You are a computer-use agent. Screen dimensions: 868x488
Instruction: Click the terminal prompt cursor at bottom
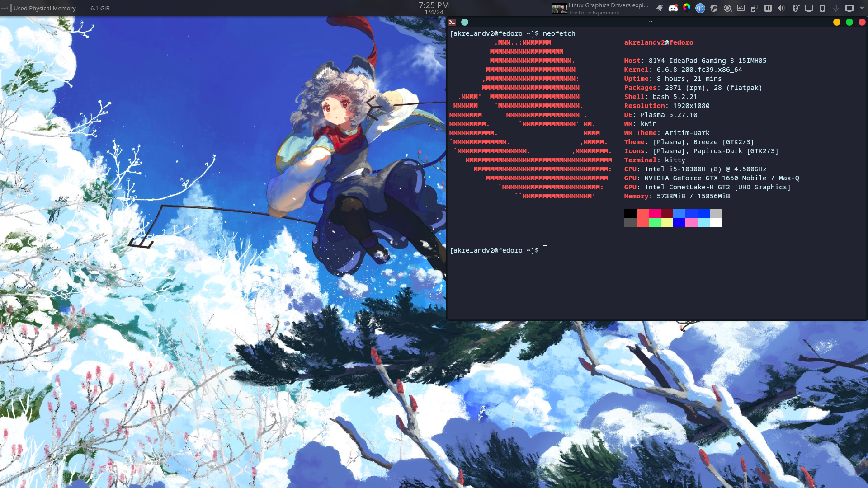pyautogui.click(x=545, y=250)
